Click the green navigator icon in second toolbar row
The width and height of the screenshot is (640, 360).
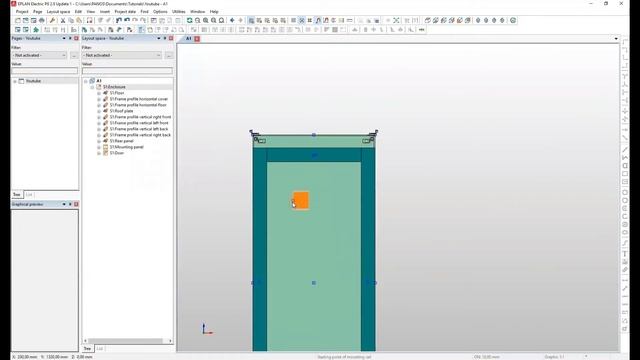pyautogui.click(x=36, y=30)
